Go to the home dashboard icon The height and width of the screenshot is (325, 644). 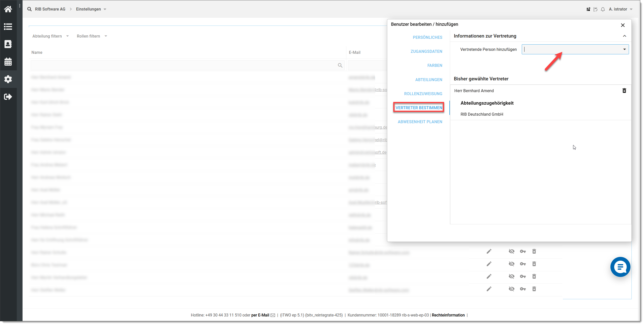(x=8, y=9)
